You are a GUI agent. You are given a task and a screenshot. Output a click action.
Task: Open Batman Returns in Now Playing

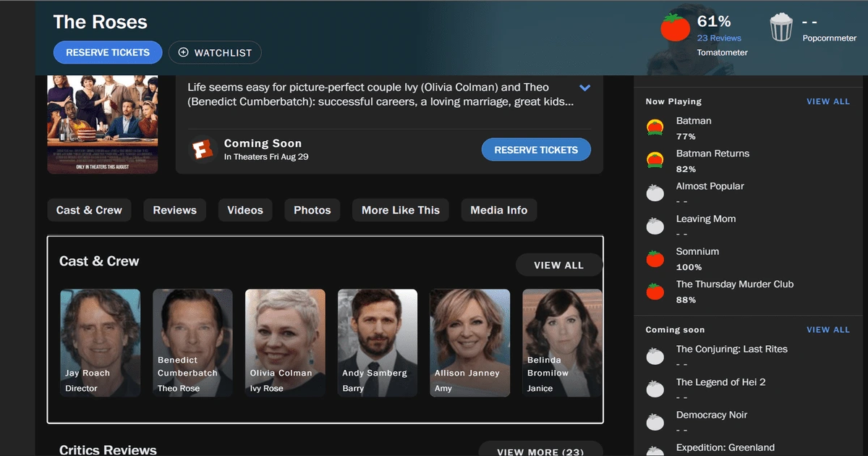pyautogui.click(x=712, y=153)
